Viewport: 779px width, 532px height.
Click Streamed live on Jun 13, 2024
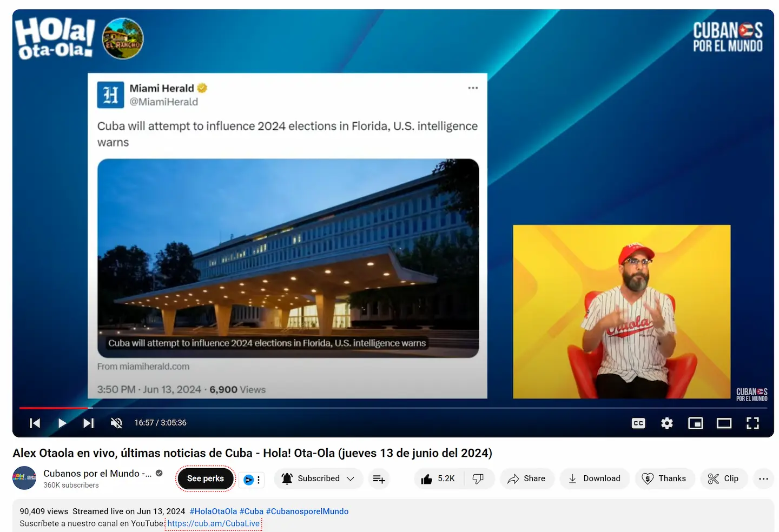coord(129,511)
